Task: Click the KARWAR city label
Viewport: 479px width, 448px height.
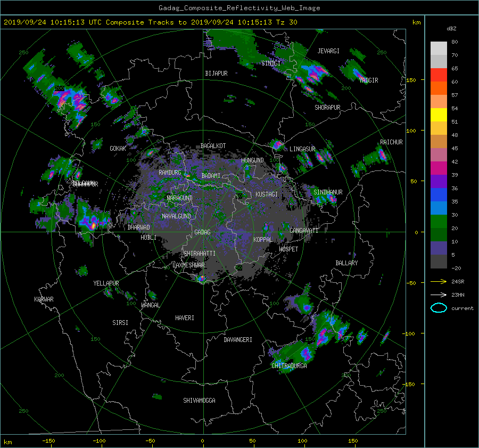Action: pyautogui.click(x=44, y=299)
